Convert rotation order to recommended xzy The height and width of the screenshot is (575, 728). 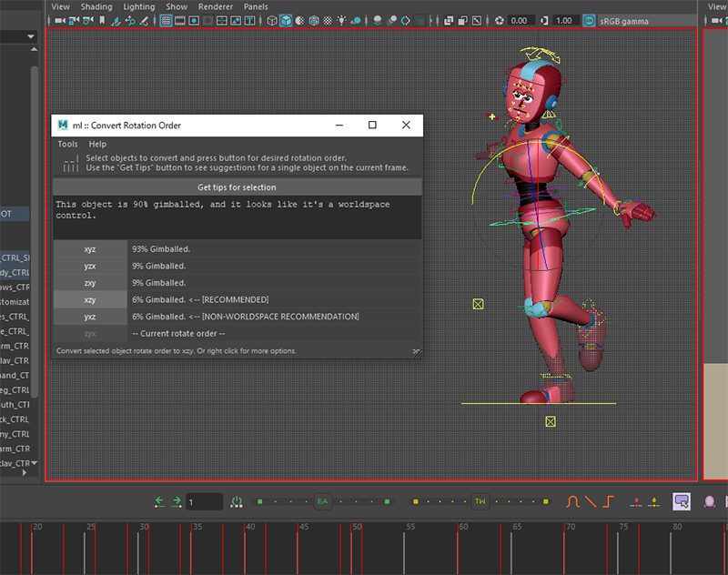[x=89, y=299]
